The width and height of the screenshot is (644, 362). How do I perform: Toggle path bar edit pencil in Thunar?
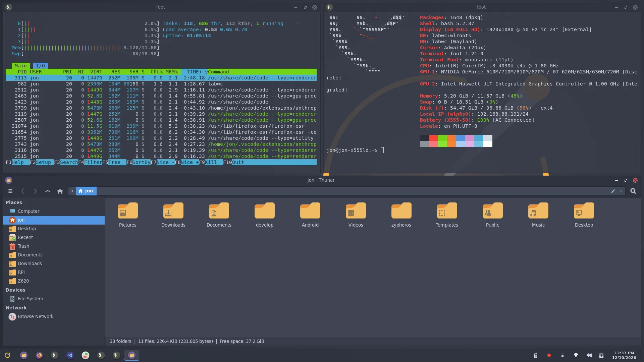[613, 191]
